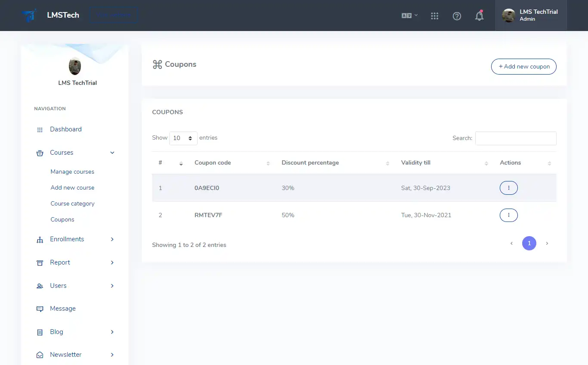
Task: Open Course category from navigation
Action: pos(72,203)
